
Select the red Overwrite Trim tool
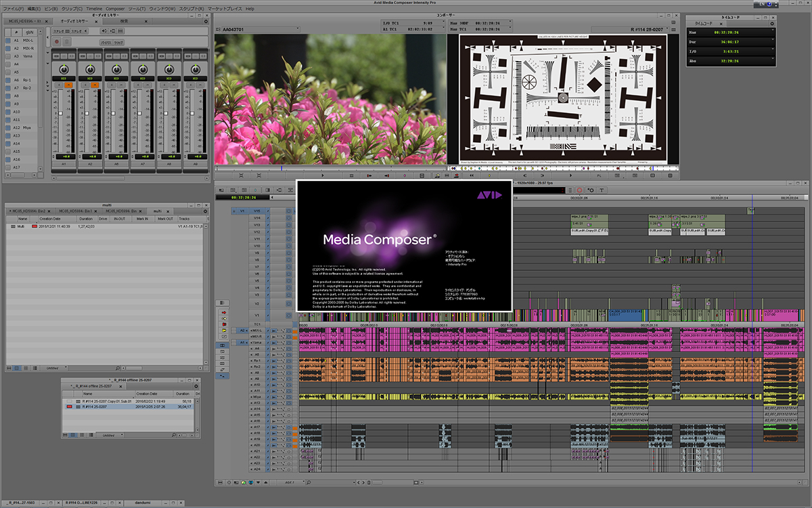point(224,324)
